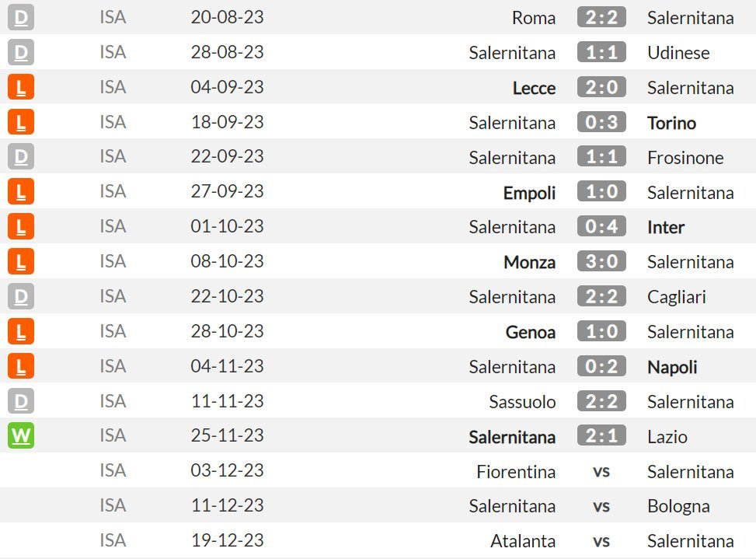This screenshot has width=756, height=559.
Task: Click the D result badge for Roma match
Action: click(x=21, y=17)
